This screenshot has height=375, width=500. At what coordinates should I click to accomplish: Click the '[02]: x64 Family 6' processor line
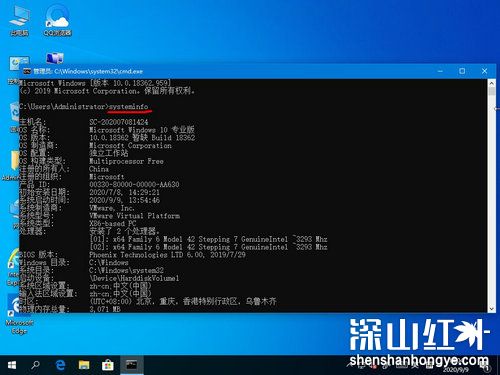(x=208, y=247)
